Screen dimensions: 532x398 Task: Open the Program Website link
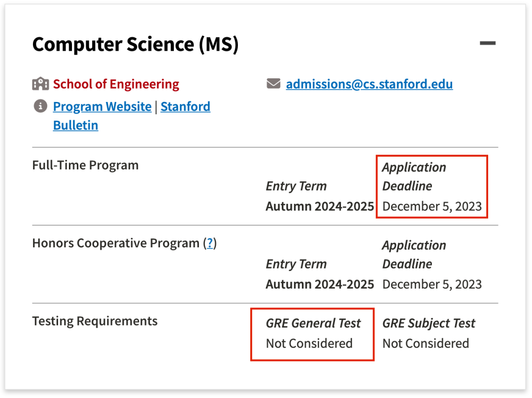click(102, 106)
